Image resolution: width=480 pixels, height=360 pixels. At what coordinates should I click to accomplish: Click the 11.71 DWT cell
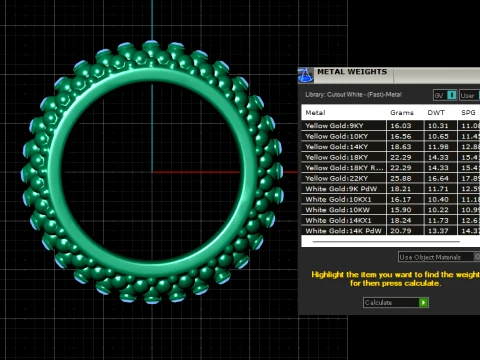coord(441,189)
